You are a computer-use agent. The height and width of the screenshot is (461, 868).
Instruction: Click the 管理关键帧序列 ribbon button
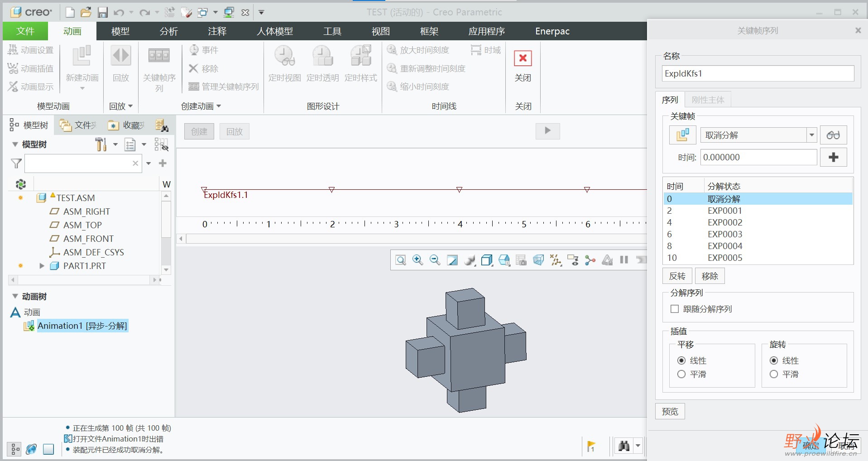click(x=224, y=86)
